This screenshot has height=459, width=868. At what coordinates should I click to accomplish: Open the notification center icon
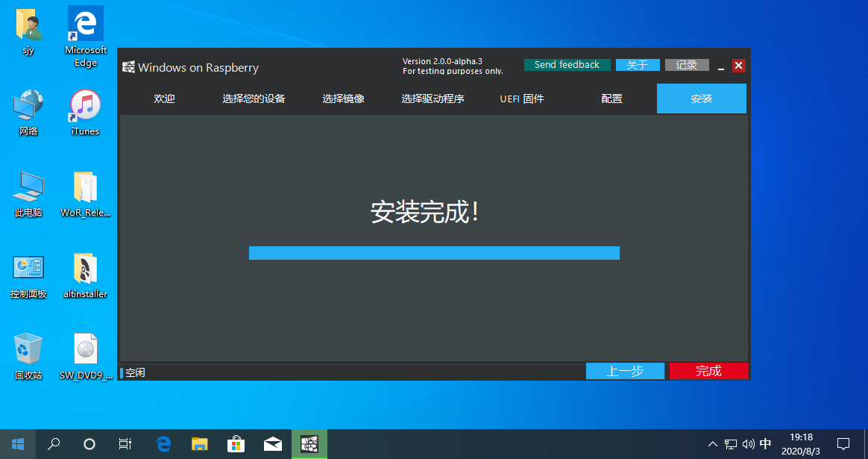[x=843, y=444]
